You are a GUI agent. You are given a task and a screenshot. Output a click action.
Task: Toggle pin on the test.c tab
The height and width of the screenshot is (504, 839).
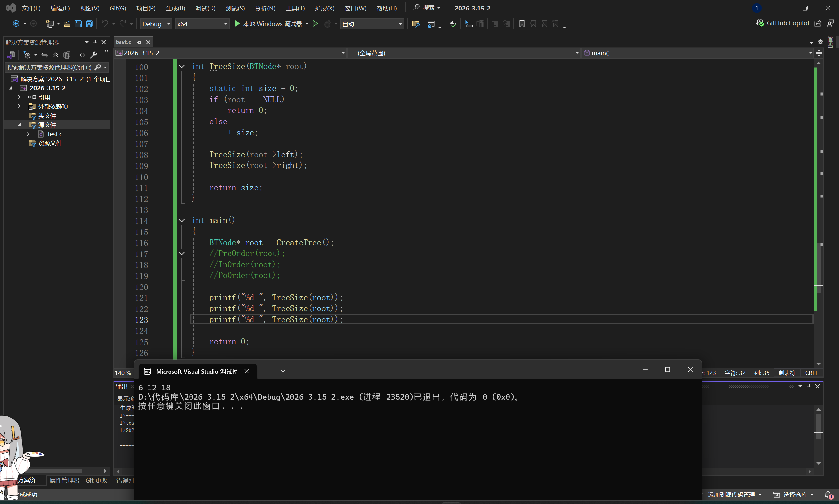tap(139, 42)
